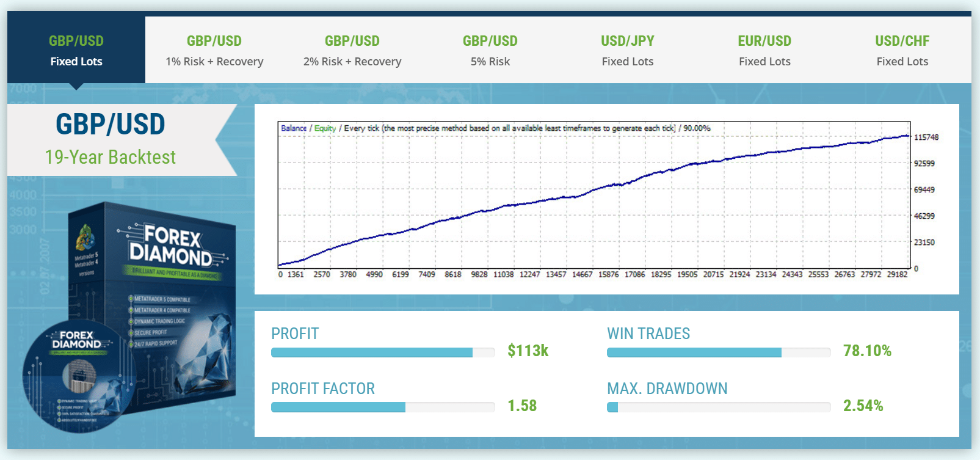Click the 1.58 profit factor value
Image resolution: width=980 pixels, height=460 pixels.
[x=522, y=406]
